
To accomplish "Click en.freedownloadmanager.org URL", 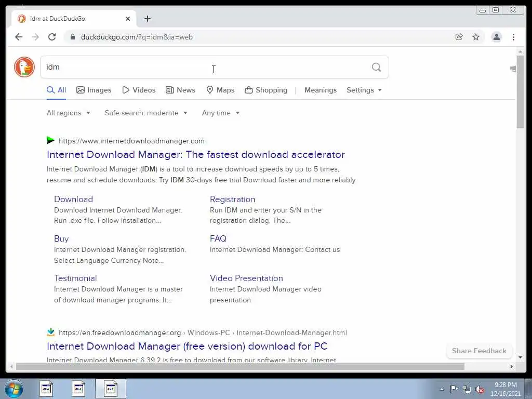I will [x=120, y=332].
